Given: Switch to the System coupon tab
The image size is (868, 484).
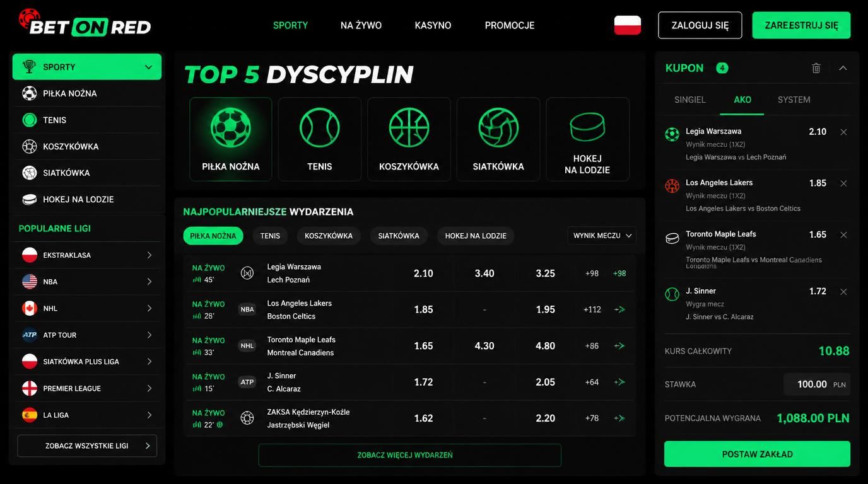Looking at the screenshot, I should 794,100.
